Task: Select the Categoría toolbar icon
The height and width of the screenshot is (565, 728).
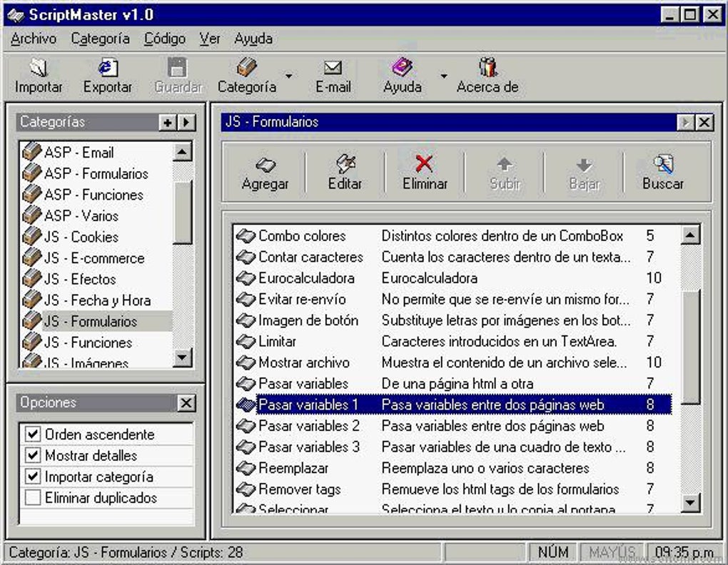Action: coord(245,74)
